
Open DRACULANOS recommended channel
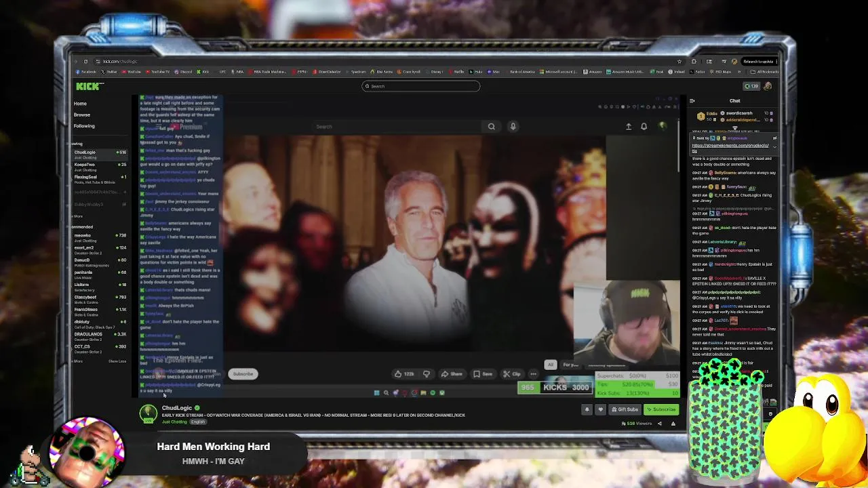[100, 335]
